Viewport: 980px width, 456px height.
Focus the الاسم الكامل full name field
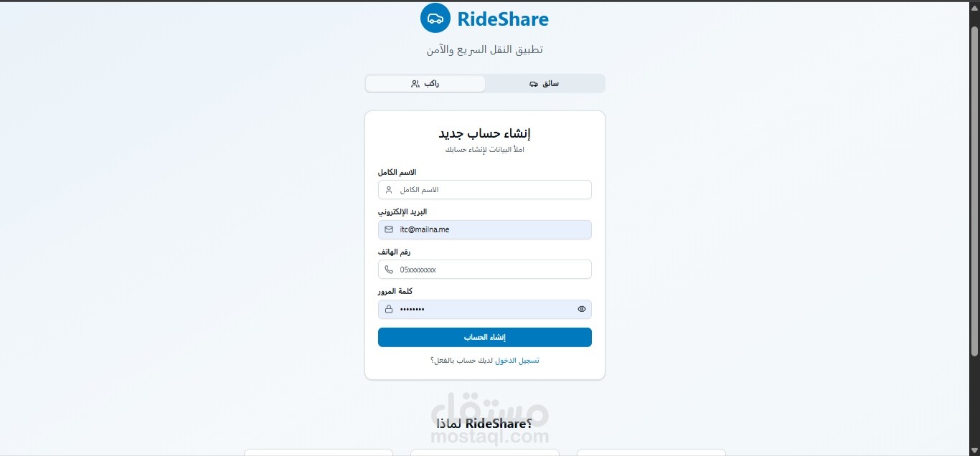485,190
